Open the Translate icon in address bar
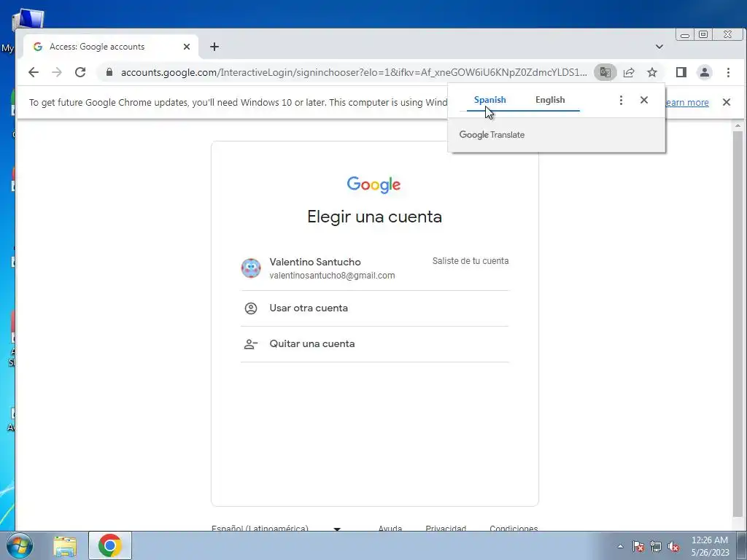This screenshot has height=560, width=747. [605, 72]
